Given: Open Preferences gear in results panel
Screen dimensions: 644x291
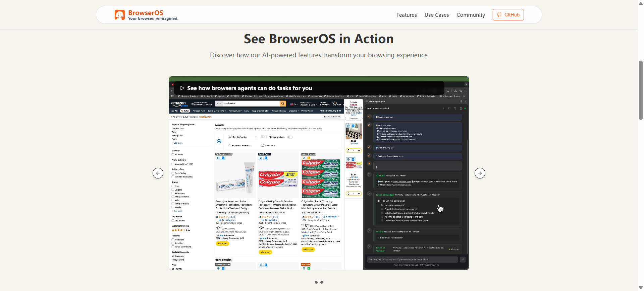Looking at the screenshot, I should (262, 145).
